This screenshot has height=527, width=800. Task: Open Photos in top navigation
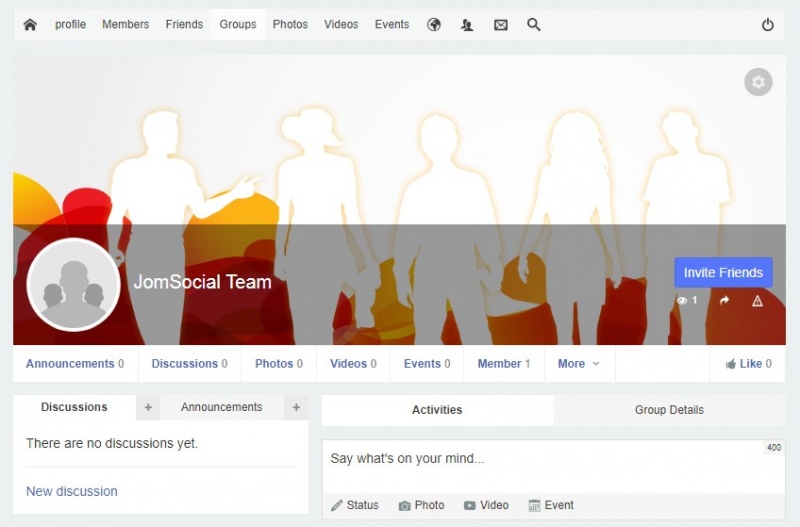290,24
